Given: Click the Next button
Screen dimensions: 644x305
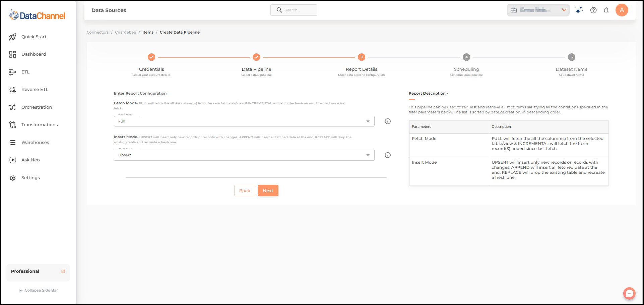Looking at the screenshot, I should pyautogui.click(x=268, y=191).
